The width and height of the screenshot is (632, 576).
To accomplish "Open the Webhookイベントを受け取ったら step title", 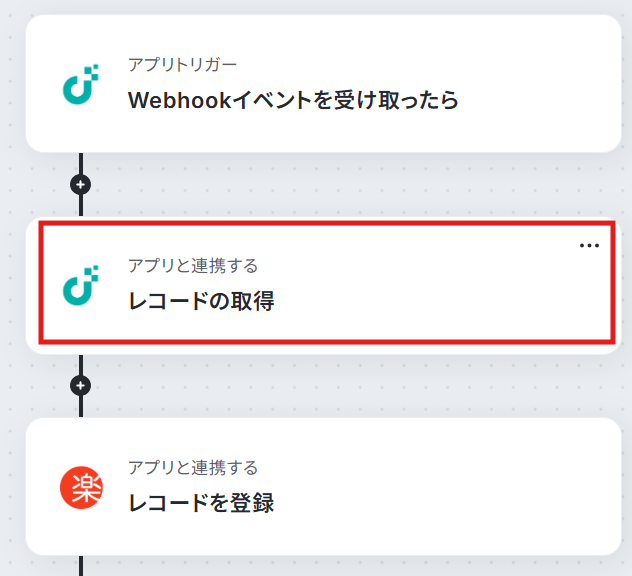I will pyautogui.click(x=293, y=100).
